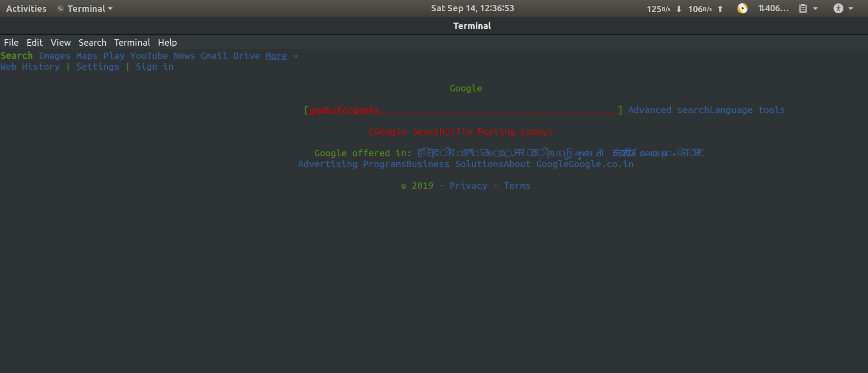Open the Settings link
Viewport: 868px width, 373px height.
click(x=97, y=67)
